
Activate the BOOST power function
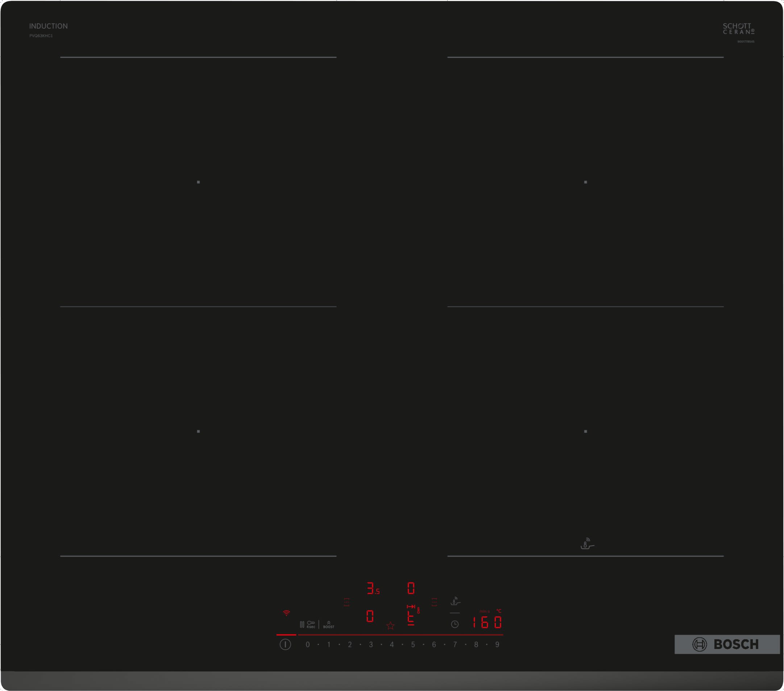[328, 625]
